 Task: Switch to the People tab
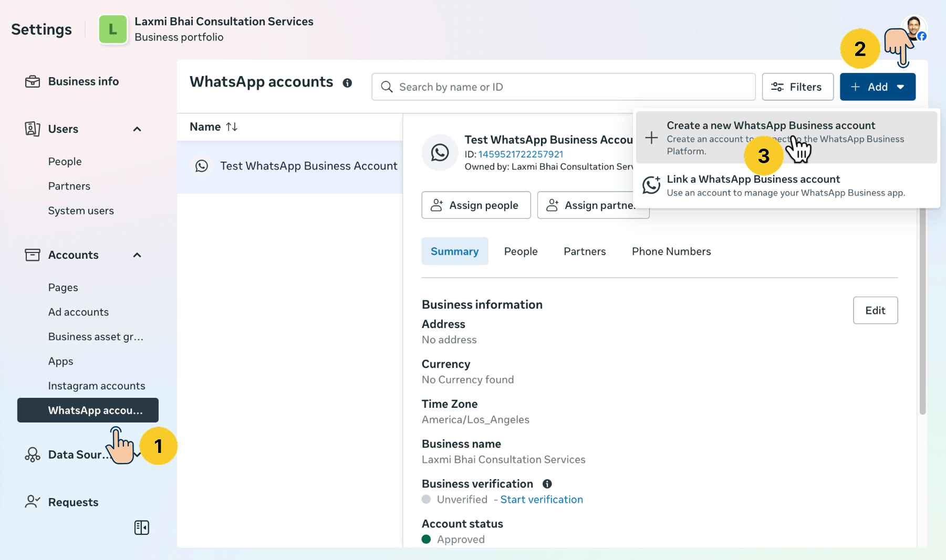[x=521, y=251]
